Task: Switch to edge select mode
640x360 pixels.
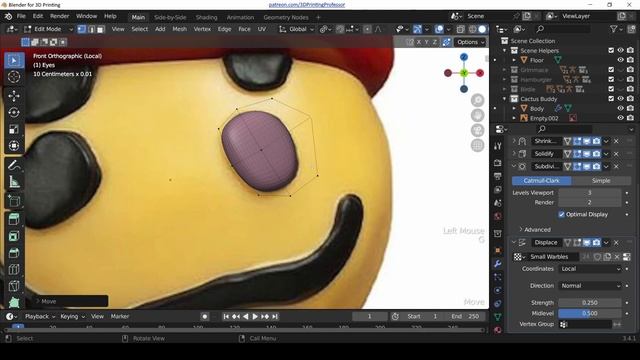Action: click(x=91, y=29)
